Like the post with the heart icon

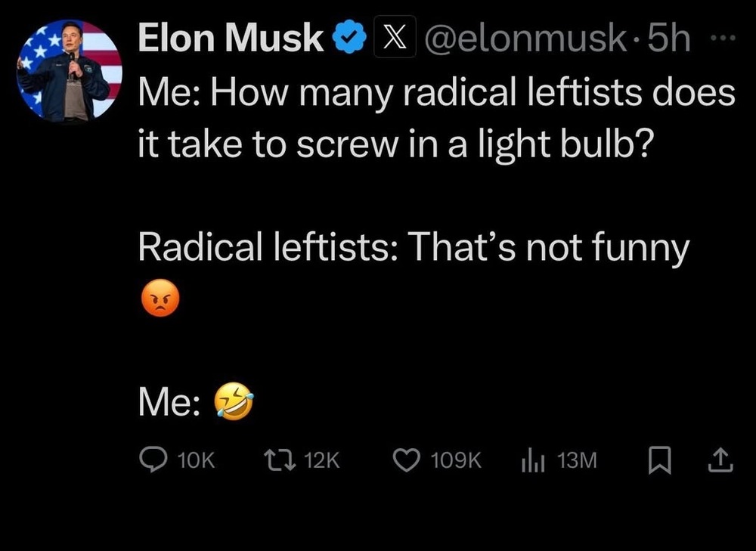tap(407, 460)
